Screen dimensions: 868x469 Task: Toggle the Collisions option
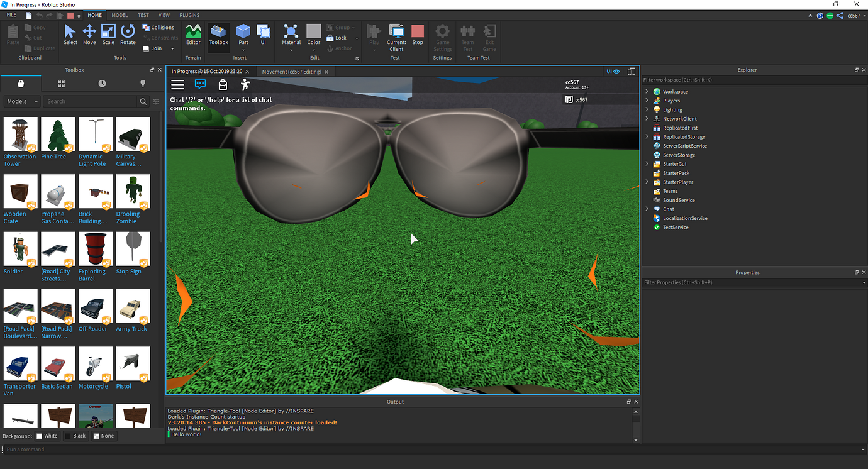159,28
